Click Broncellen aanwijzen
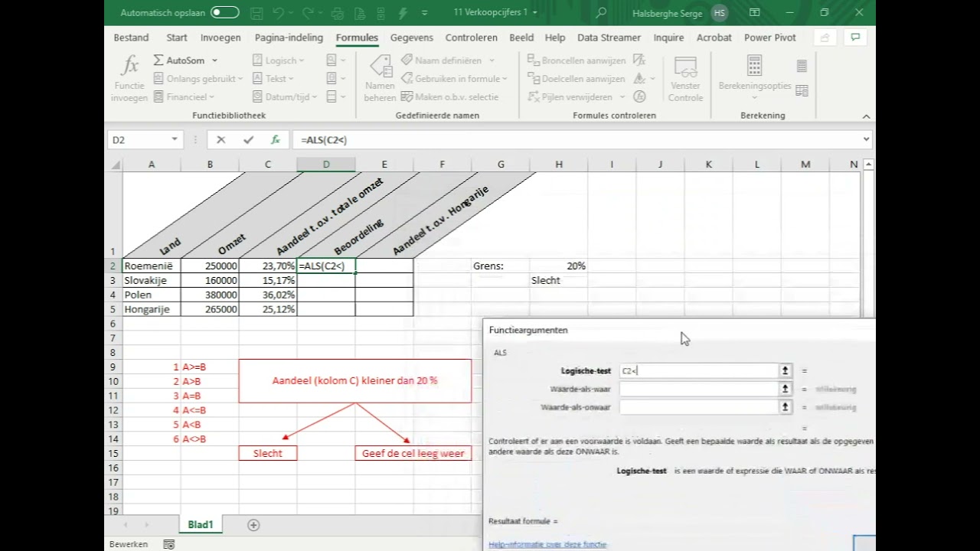This screenshot has height=551, width=980. tap(576, 60)
